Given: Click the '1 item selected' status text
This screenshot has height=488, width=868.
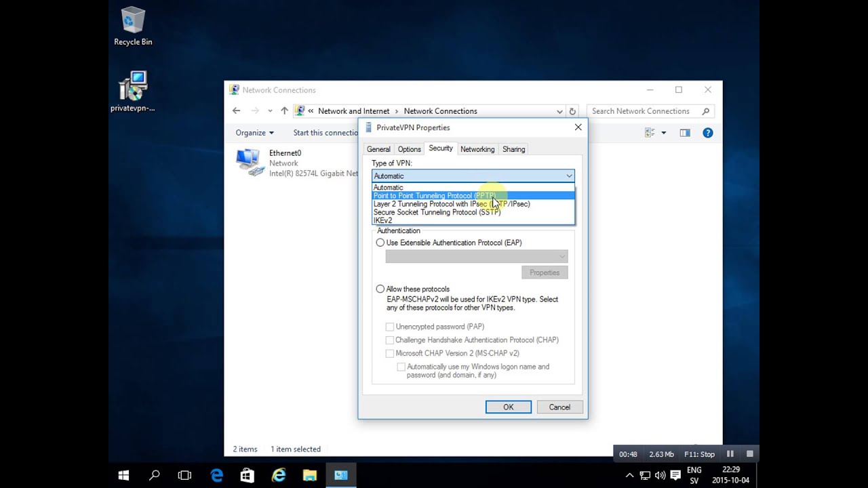Looking at the screenshot, I should pos(296,449).
